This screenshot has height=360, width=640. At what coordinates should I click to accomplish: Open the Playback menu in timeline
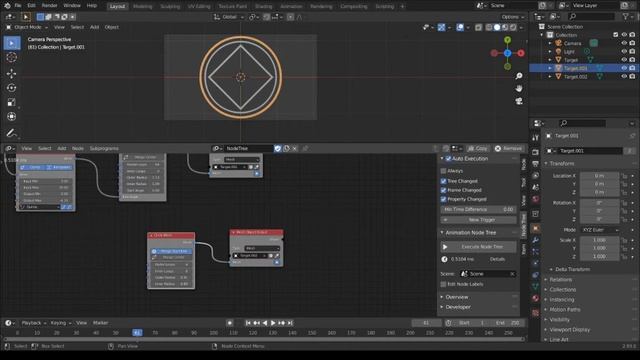point(33,323)
